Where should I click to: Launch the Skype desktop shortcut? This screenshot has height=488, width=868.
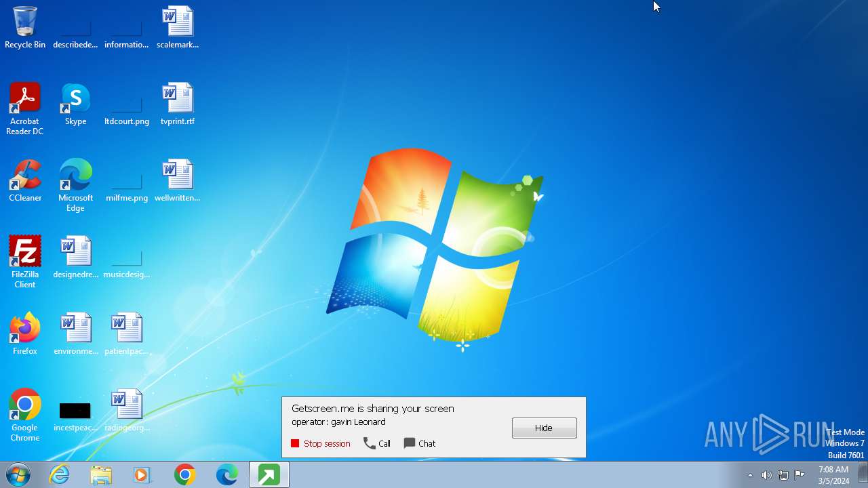tap(75, 104)
